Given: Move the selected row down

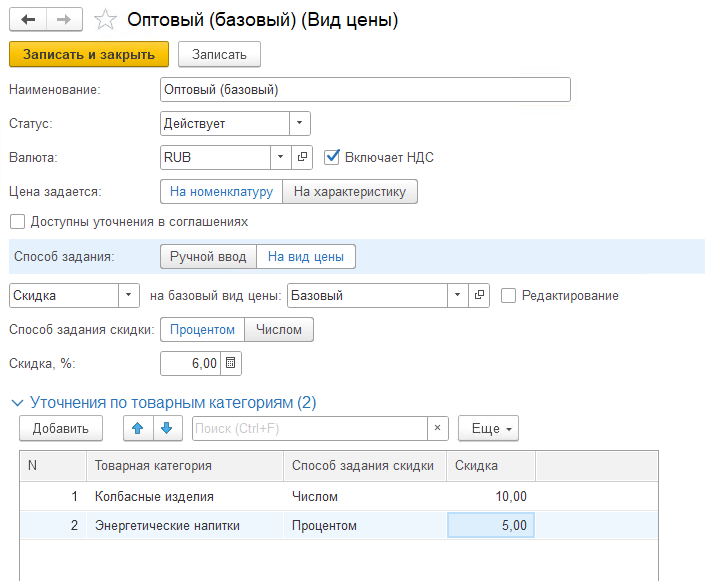Looking at the screenshot, I should click(x=166, y=428).
